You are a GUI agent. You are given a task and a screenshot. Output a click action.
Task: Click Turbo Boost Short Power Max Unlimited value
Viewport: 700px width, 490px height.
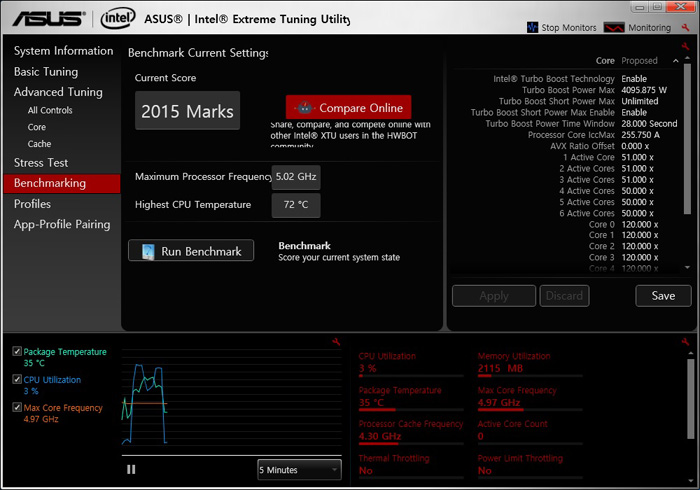640,101
